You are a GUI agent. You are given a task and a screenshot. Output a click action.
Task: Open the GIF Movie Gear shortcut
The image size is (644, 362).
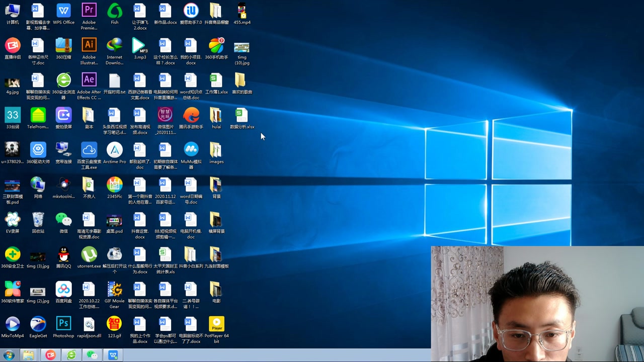[115, 295]
